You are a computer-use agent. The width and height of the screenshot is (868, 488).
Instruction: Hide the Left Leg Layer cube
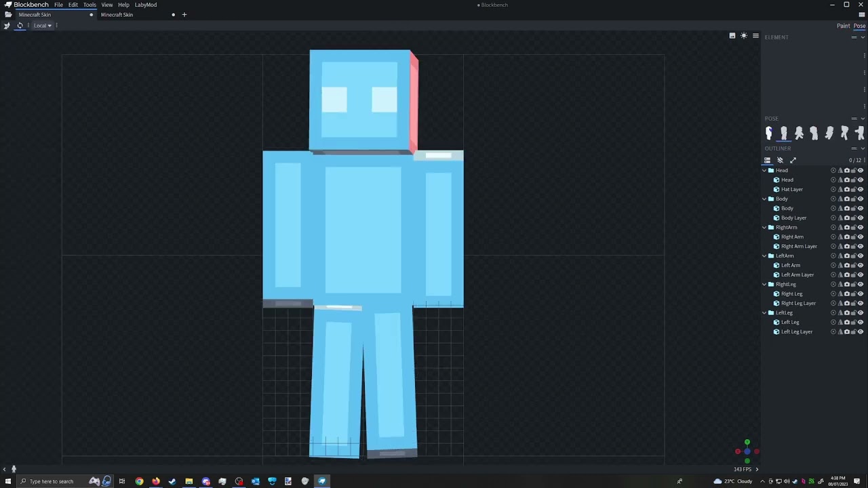pos(861,332)
